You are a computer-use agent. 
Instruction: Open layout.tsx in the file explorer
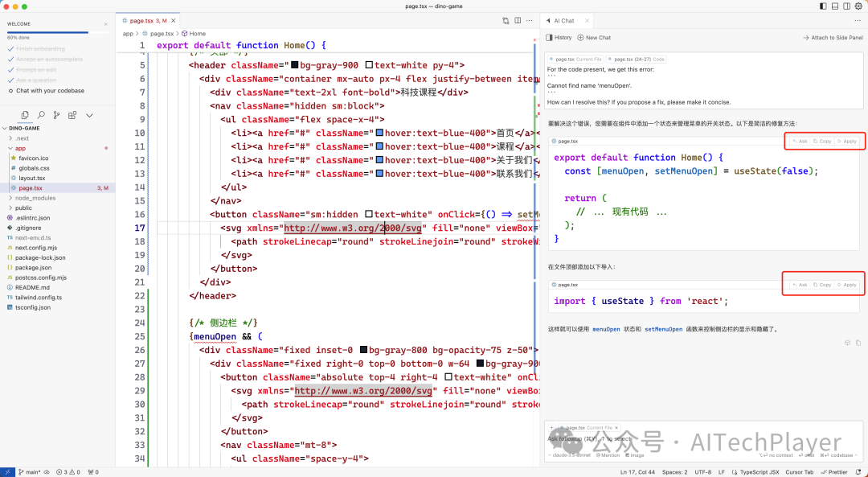point(32,178)
